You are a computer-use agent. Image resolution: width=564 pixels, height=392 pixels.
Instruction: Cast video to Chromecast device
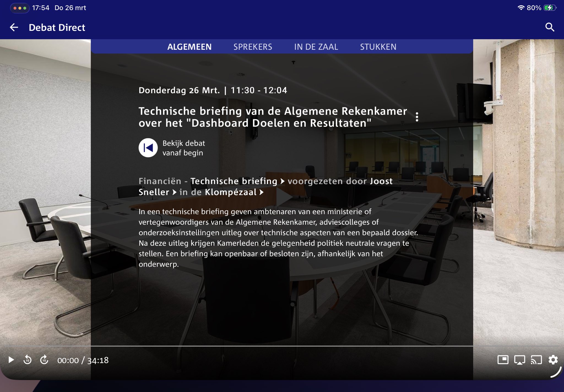pos(536,360)
